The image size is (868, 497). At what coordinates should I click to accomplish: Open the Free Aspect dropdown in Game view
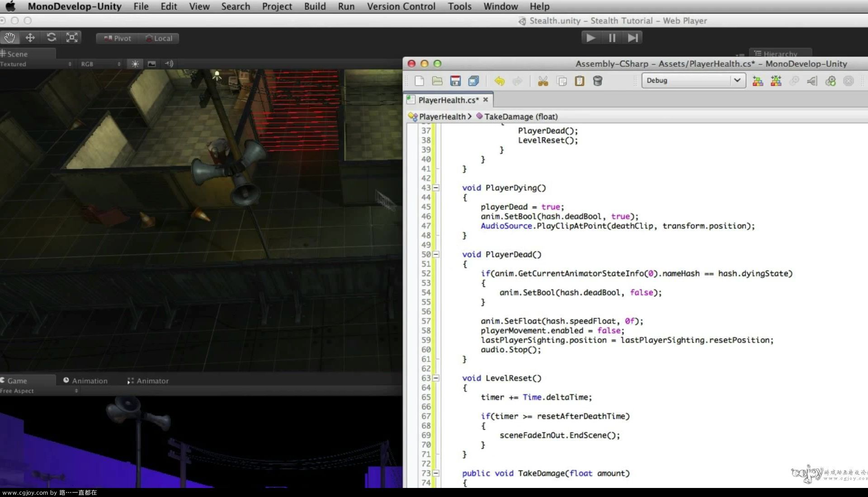tap(39, 391)
